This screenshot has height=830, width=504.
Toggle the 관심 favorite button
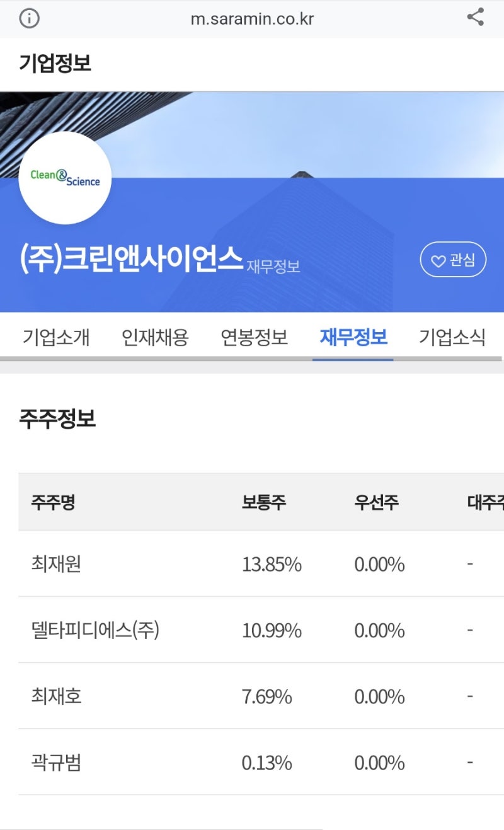click(x=454, y=258)
